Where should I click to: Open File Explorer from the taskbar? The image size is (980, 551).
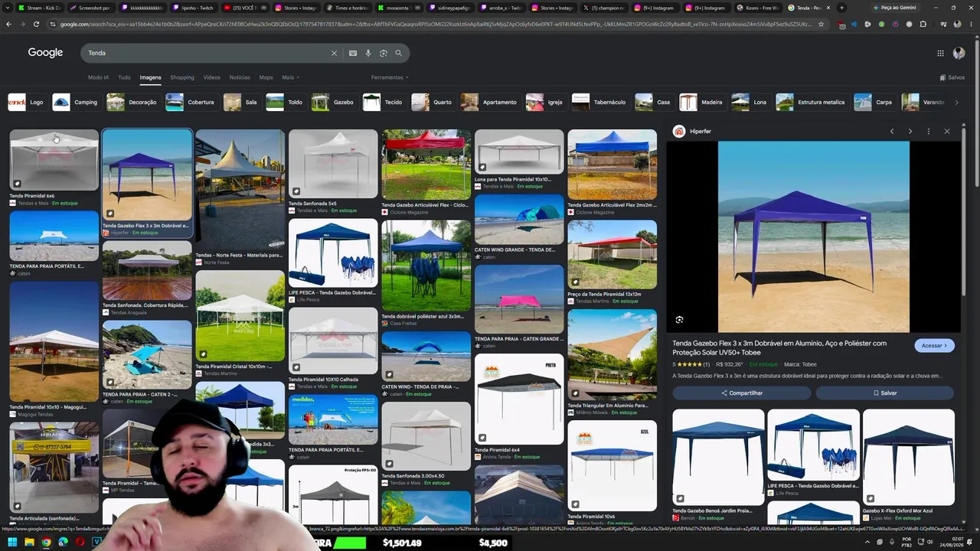point(29,543)
